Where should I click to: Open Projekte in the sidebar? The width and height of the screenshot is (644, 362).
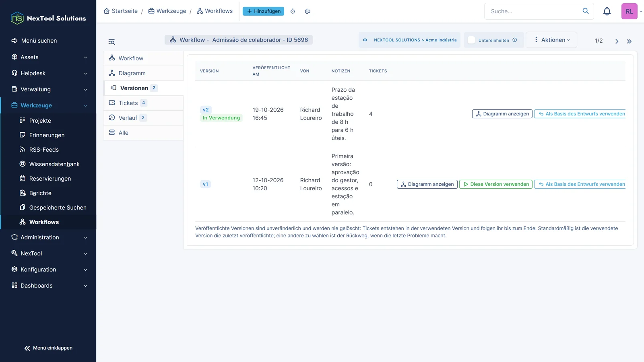(48, 121)
